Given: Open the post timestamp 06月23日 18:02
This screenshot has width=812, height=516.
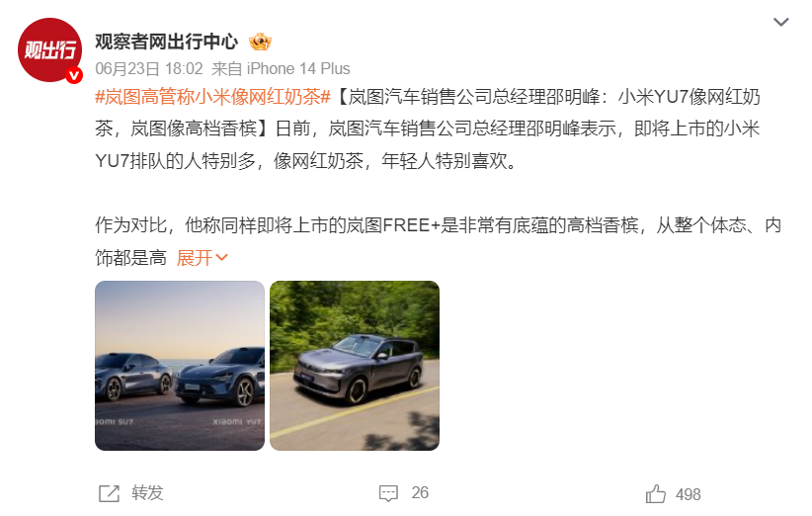Looking at the screenshot, I should [x=149, y=69].
